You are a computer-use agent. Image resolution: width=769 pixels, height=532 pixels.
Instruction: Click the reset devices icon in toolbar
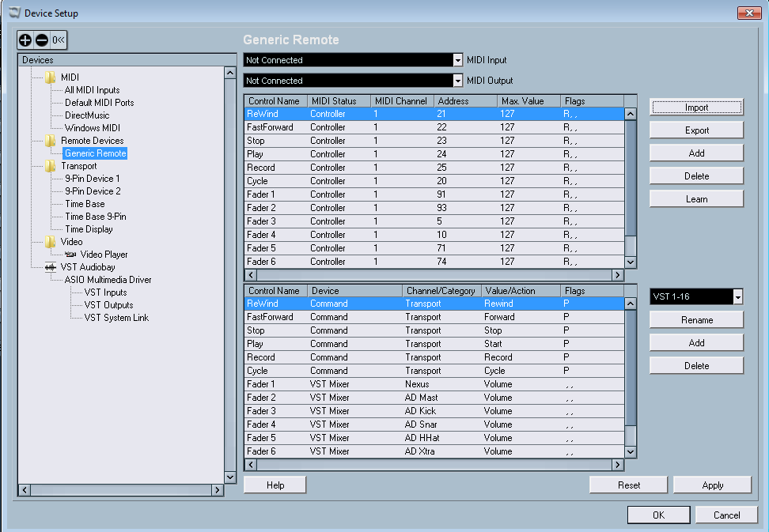click(x=59, y=40)
